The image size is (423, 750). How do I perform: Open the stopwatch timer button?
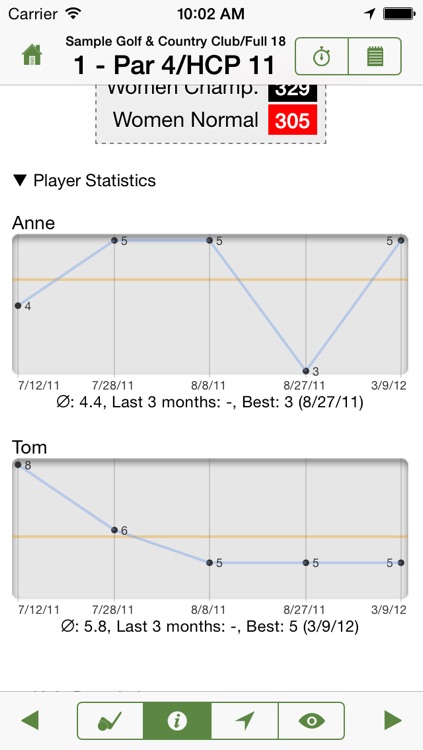coord(322,56)
